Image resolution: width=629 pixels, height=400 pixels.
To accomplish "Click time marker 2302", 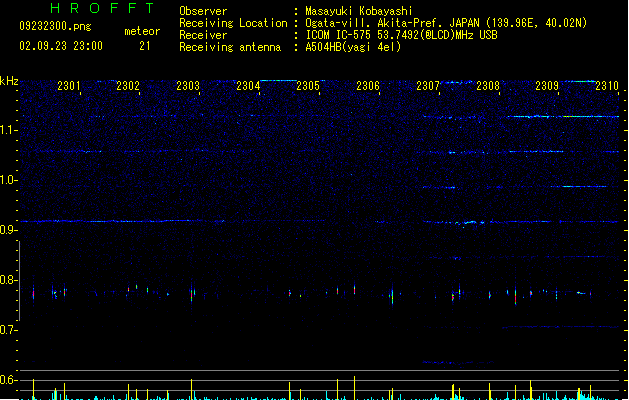I will pos(128,86).
